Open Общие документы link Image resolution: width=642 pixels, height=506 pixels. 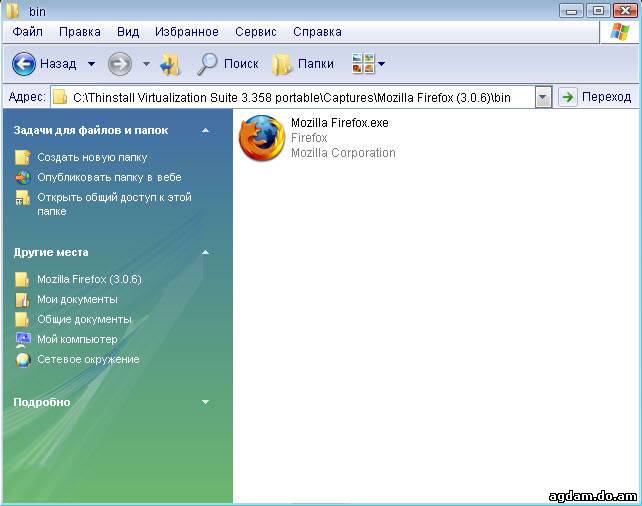(x=84, y=319)
